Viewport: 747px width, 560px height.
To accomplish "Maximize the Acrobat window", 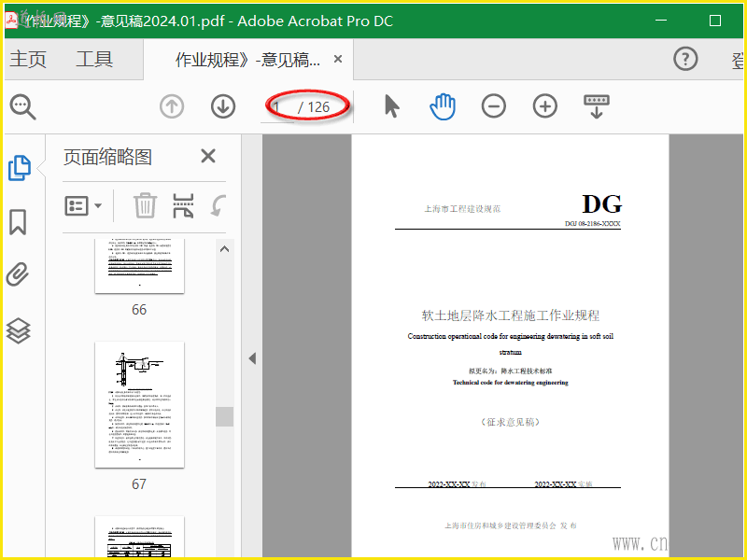I will tap(714, 21).
